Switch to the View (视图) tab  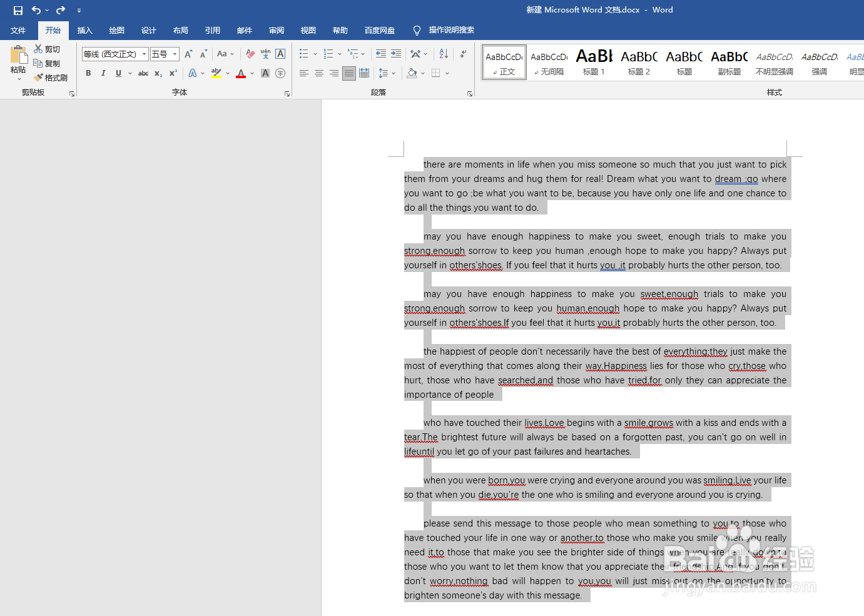(x=308, y=30)
